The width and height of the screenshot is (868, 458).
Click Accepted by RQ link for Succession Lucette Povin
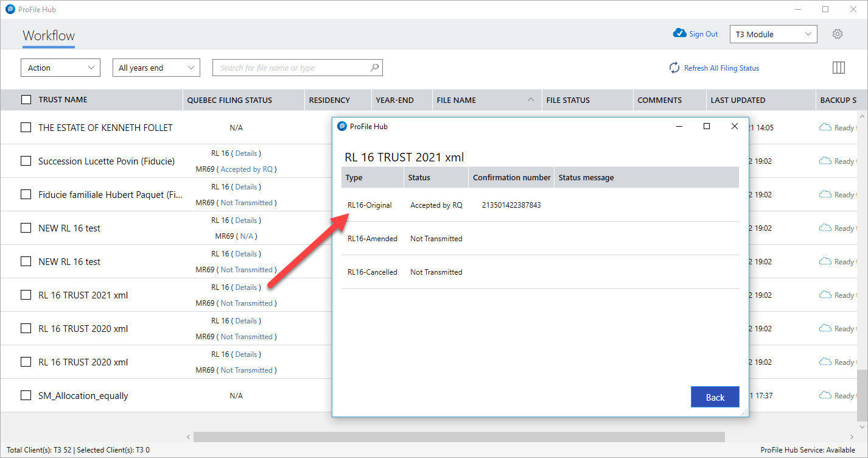coord(247,169)
